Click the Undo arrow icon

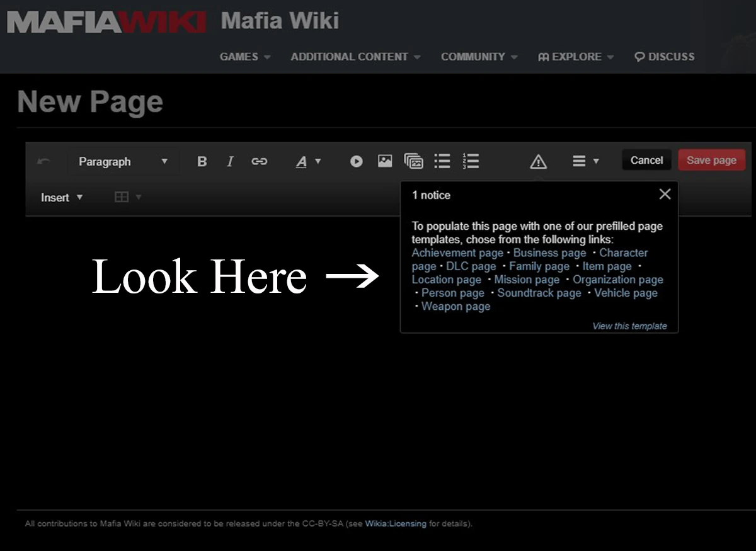pos(43,161)
